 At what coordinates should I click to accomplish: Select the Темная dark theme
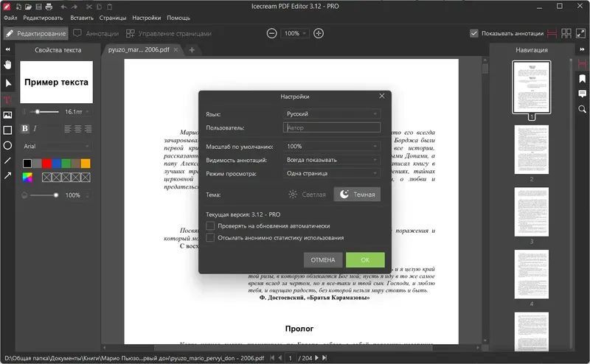[x=357, y=195]
